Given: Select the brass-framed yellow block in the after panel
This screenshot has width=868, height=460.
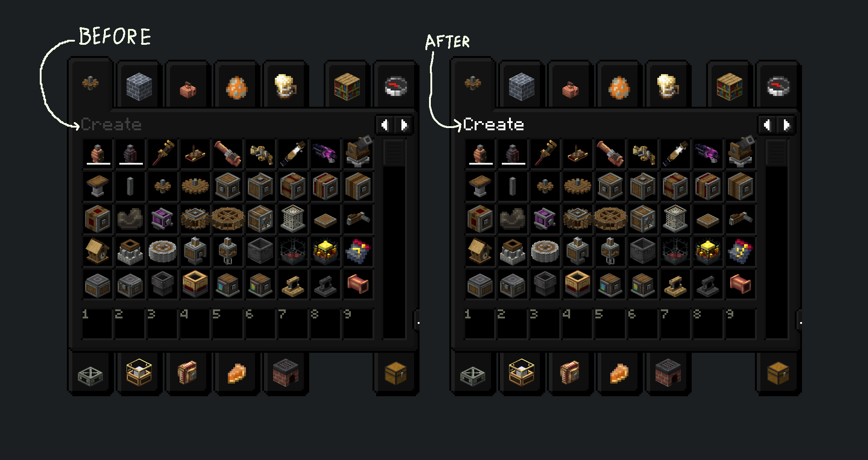Looking at the screenshot, I should (577, 284).
